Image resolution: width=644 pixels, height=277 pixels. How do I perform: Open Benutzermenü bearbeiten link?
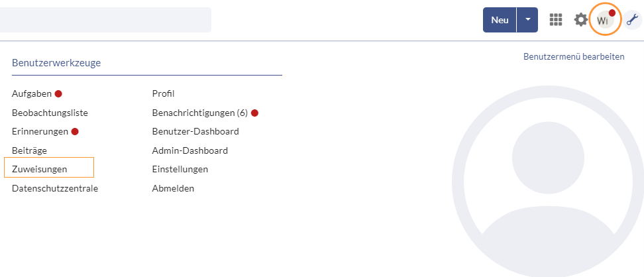[574, 57]
